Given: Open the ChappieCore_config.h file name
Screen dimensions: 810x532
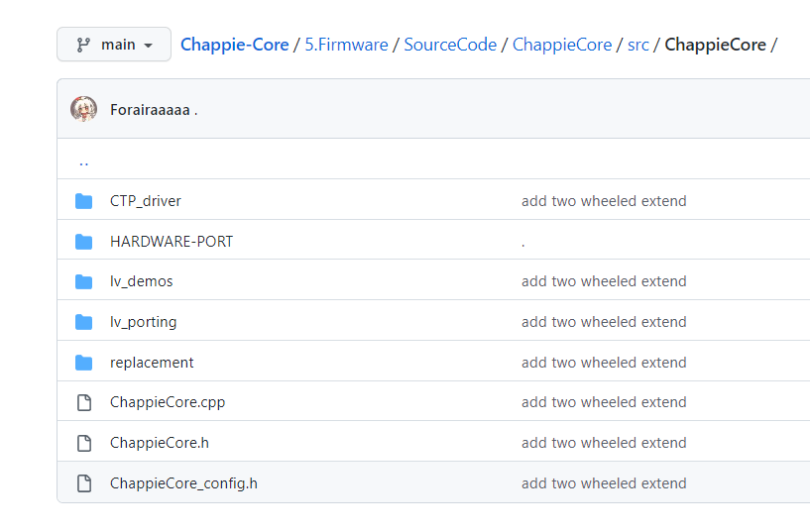Looking at the screenshot, I should [x=183, y=483].
